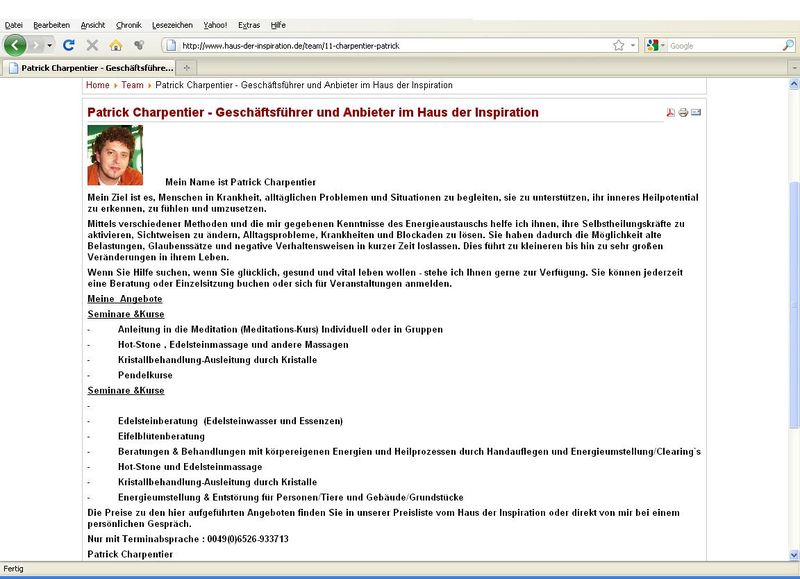Select the Patrick Charpentier browser tab
This screenshot has width=800, height=579.
tap(90, 67)
